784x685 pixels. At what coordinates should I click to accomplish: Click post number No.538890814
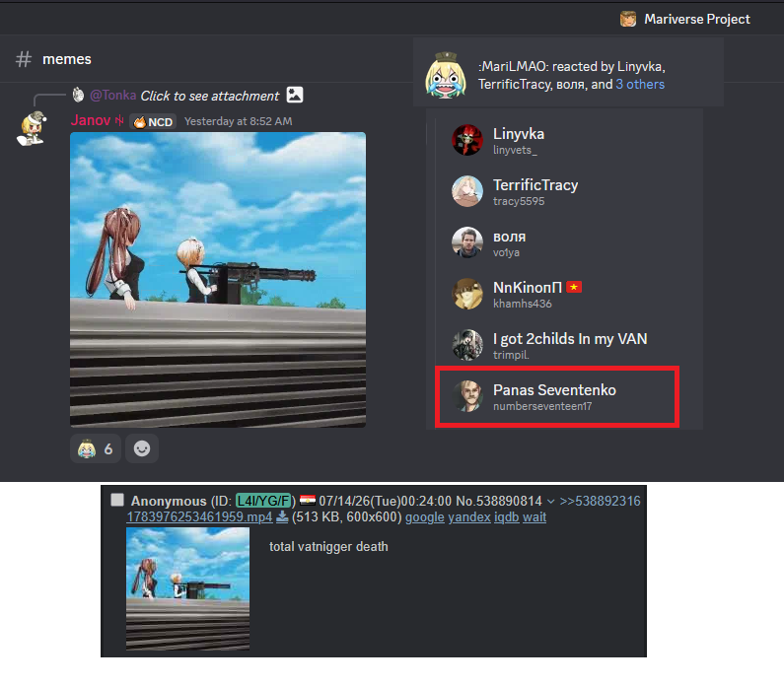point(498,501)
